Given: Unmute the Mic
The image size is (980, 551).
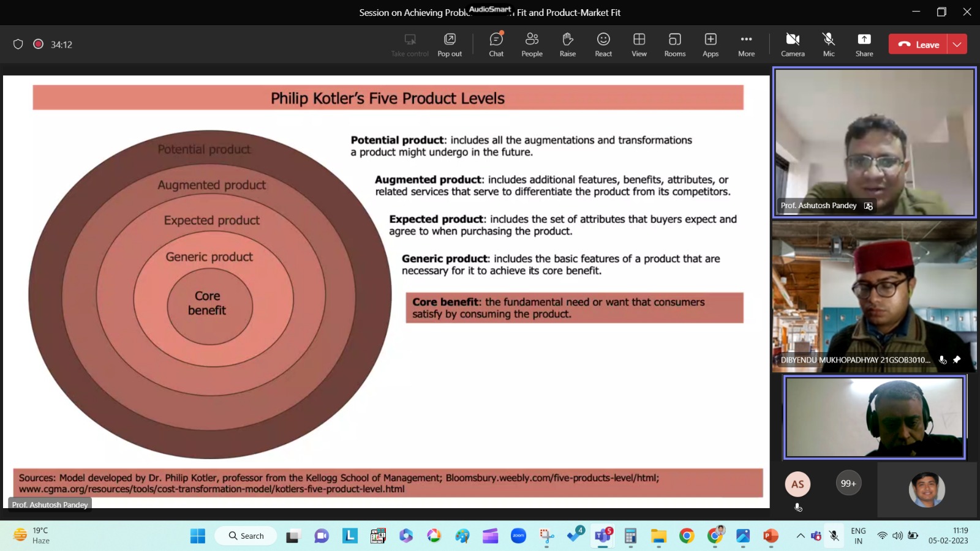Looking at the screenshot, I should point(829,45).
